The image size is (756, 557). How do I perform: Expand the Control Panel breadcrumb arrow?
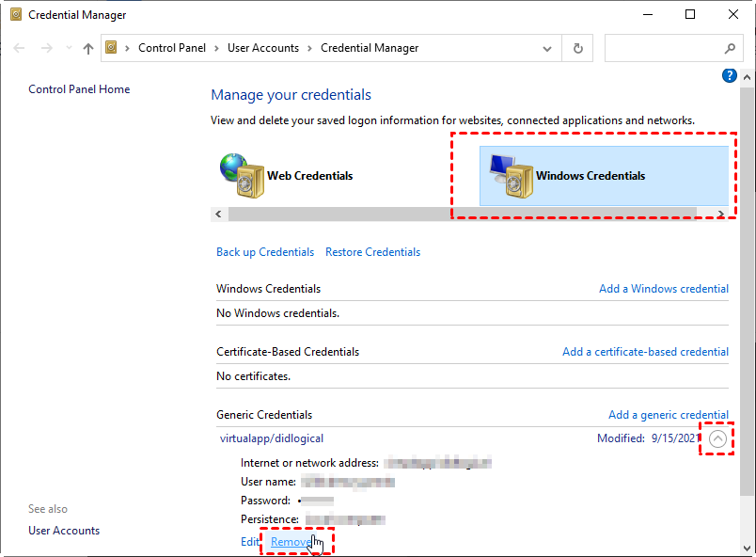click(x=215, y=48)
